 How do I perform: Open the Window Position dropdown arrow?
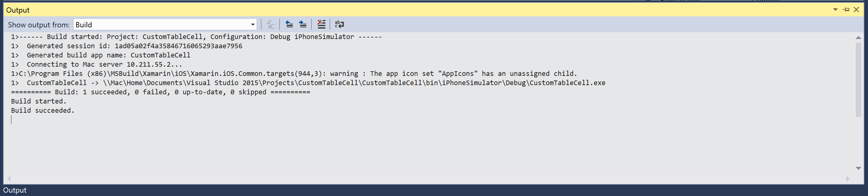[835, 10]
